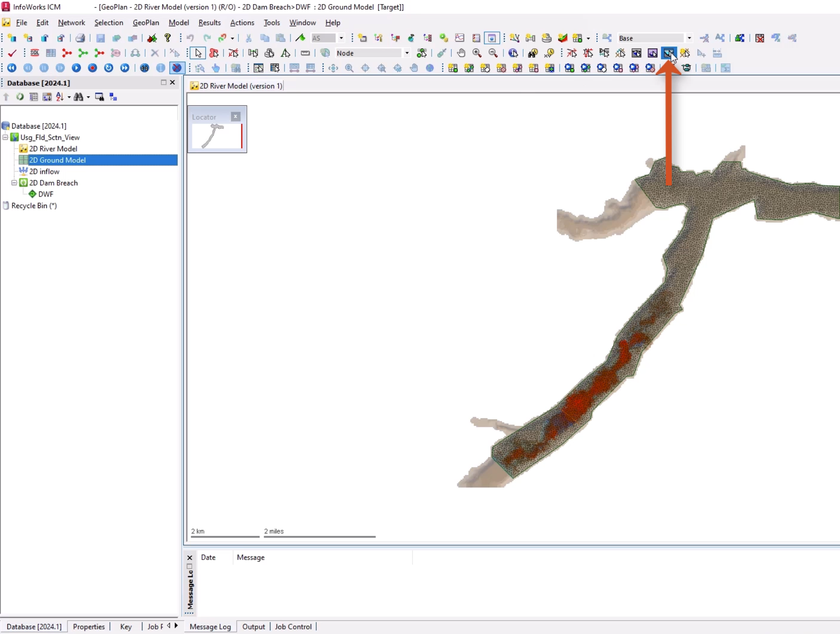Switch to the Key tab
Screen dimensions: 840x634
point(126,627)
